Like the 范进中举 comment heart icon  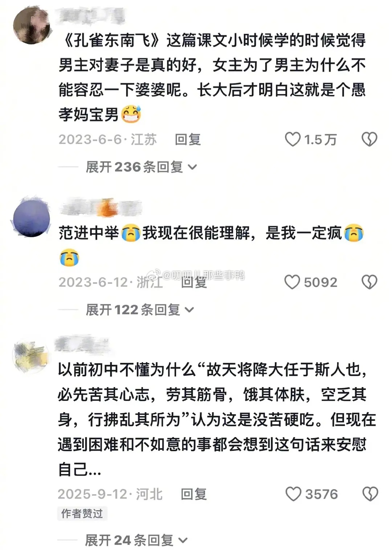[292, 282]
